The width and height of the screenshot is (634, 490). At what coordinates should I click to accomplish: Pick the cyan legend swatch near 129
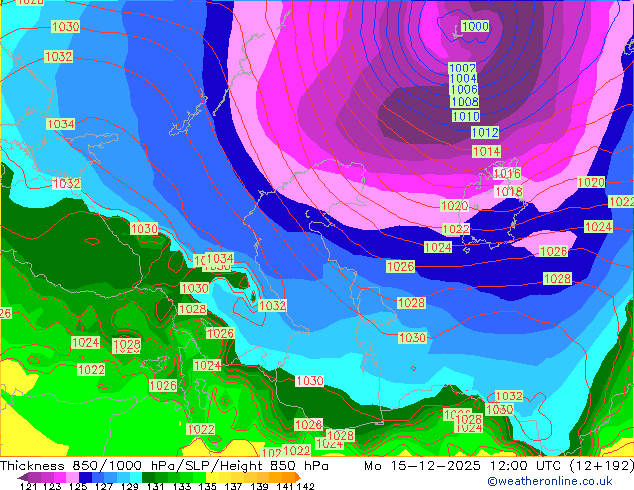coord(136,477)
